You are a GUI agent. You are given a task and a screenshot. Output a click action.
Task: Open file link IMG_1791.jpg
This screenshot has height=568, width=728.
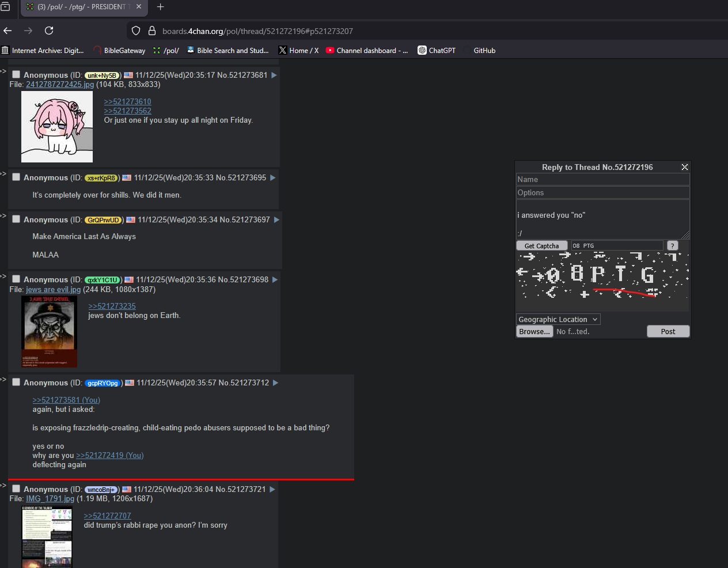tap(50, 498)
